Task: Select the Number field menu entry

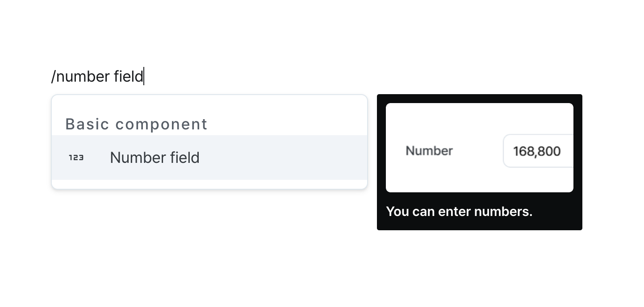Action: point(209,158)
